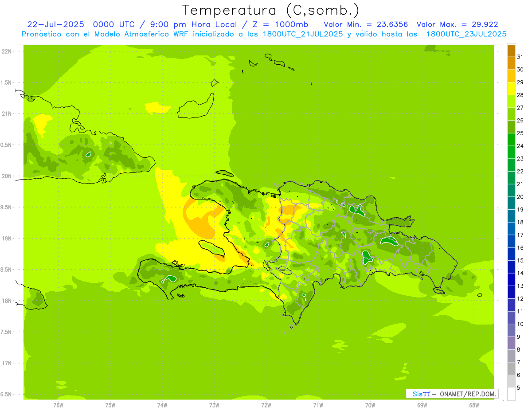Click the '18N' latitude label
Viewport: 532px width, 411px height.
point(7,301)
